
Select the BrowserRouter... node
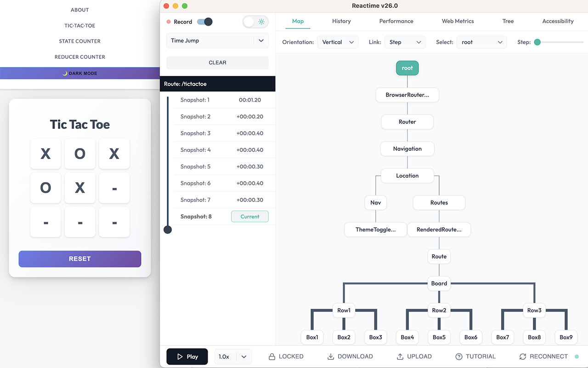(407, 95)
